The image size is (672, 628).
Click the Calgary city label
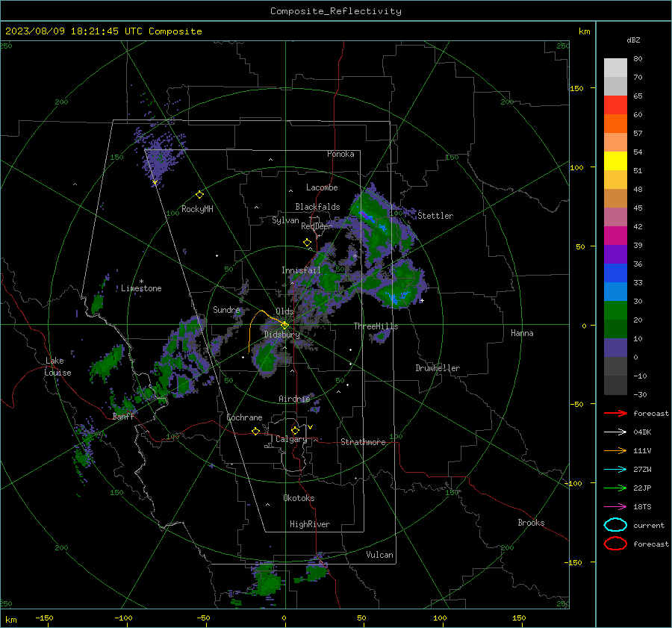(291, 439)
